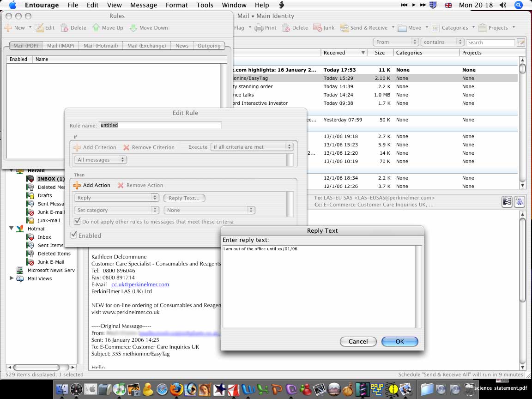Viewport: 532px width, 399px height.
Task: Click Cancel in Reply Text dialog
Action: 358,341
